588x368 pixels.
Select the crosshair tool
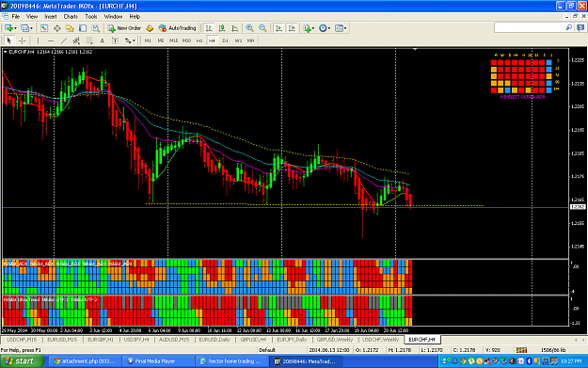point(23,40)
